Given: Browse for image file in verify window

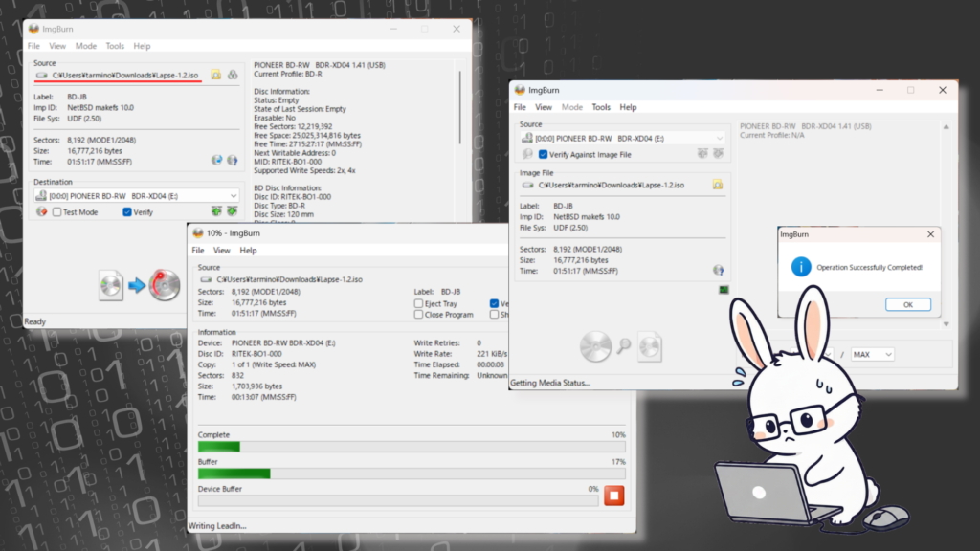Looking at the screenshot, I should tap(718, 185).
